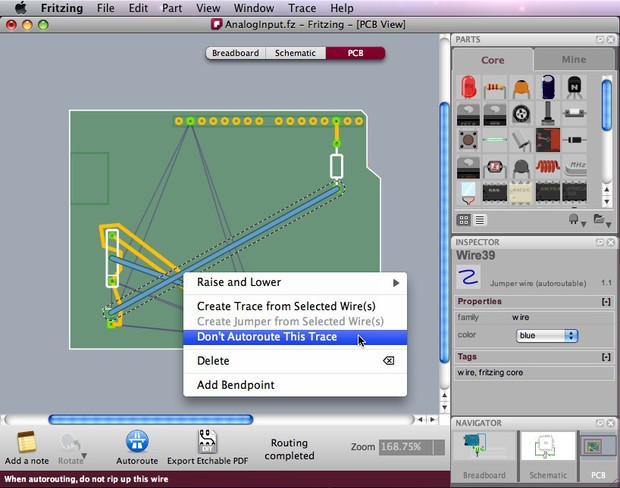
Task: Switch parts bin to icon grid view
Action: tap(464, 220)
